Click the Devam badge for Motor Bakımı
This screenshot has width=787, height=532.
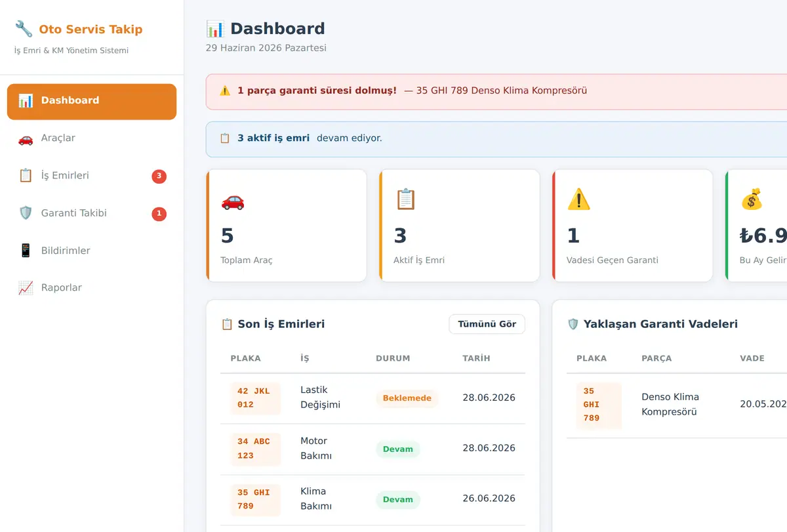pyautogui.click(x=398, y=449)
